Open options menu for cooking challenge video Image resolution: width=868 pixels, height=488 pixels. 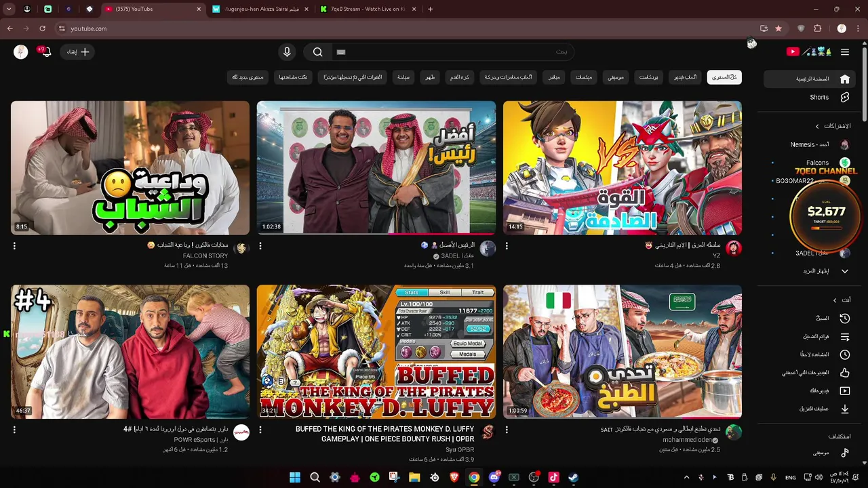(x=507, y=430)
